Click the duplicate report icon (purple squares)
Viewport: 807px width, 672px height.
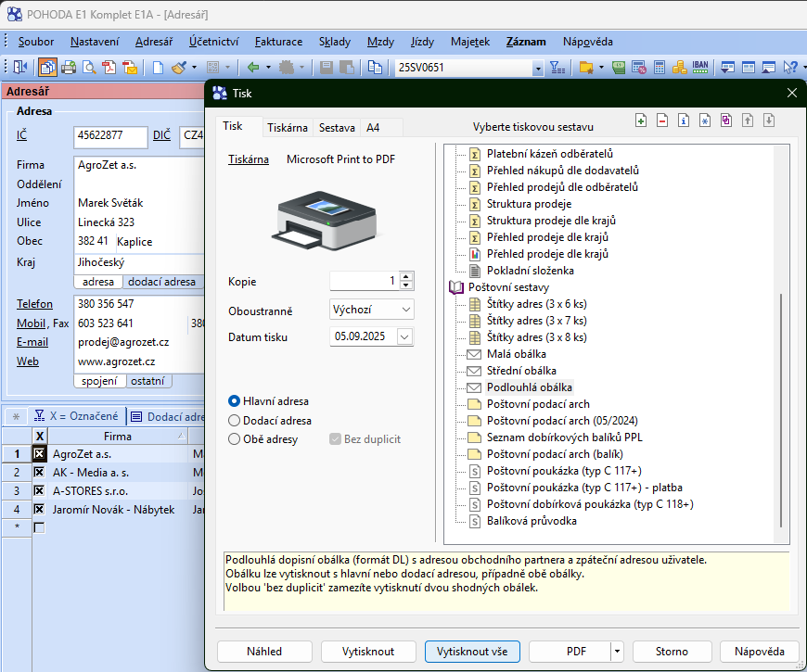pyautogui.click(x=726, y=120)
